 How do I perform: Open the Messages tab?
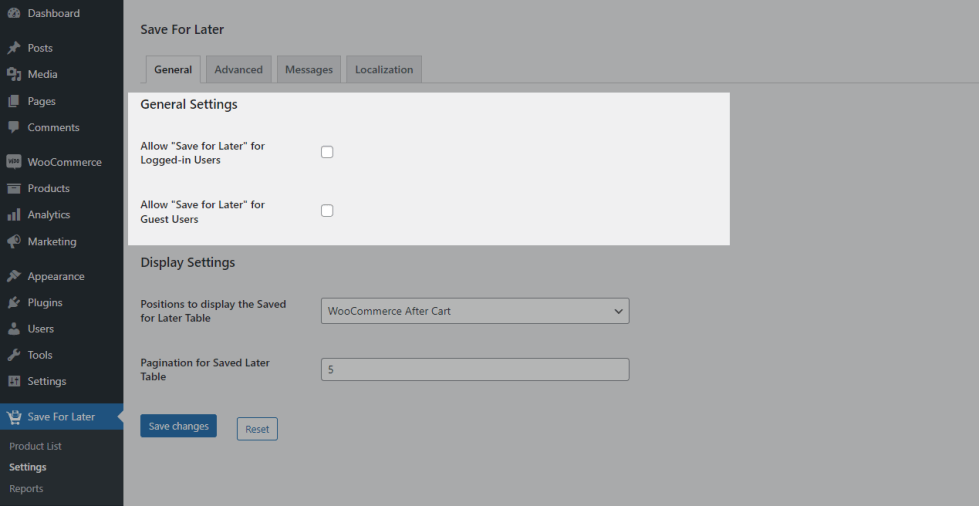(309, 69)
